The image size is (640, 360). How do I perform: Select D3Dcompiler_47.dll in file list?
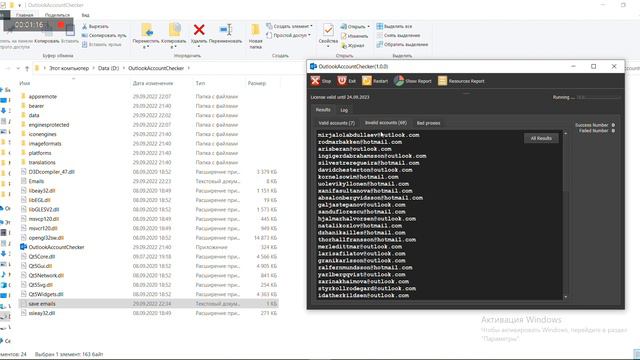point(51,172)
